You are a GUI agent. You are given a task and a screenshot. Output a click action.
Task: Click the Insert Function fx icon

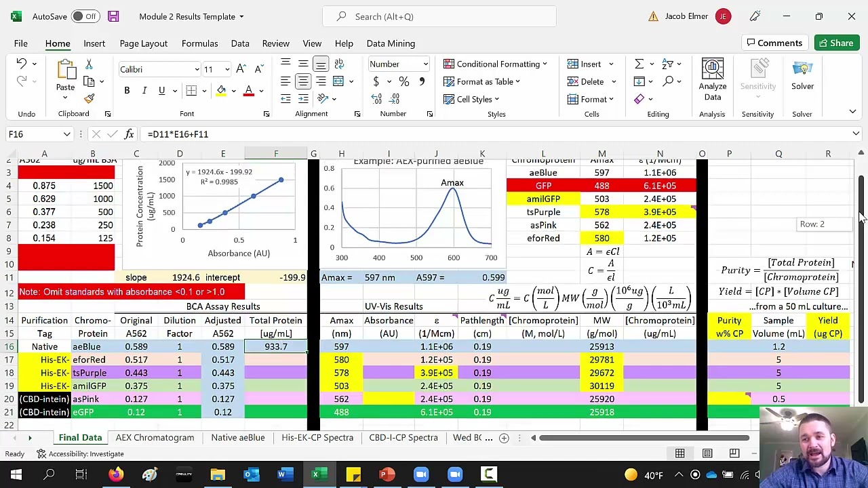[x=129, y=134]
